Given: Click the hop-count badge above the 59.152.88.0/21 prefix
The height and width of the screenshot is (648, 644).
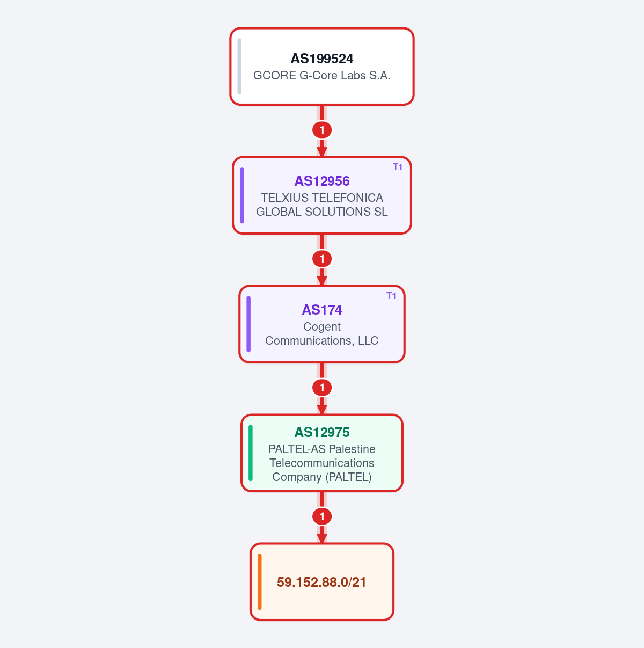Looking at the screenshot, I should pyautogui.click(x=322, y=516).
